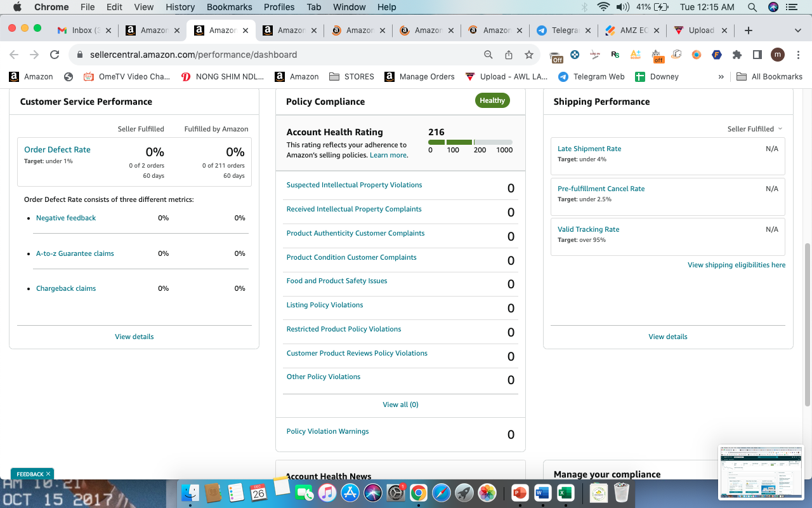Open the Trash in the dock

click(622, 493)
